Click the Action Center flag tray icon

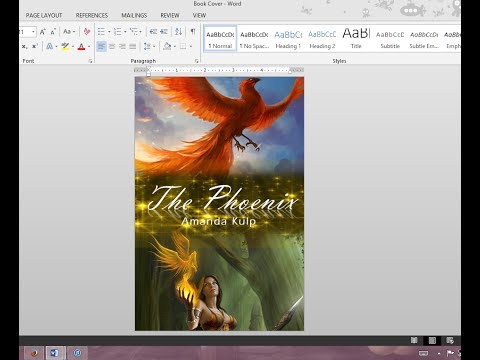(450, 353)
